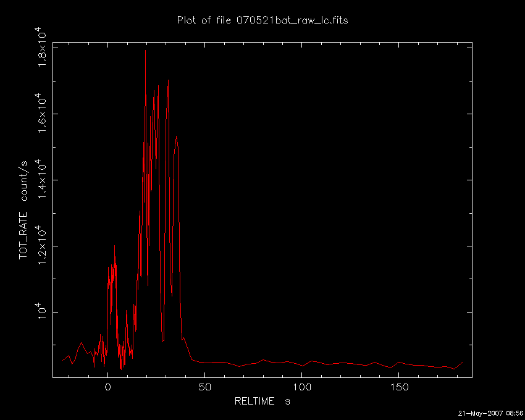Click the plot title 'Plot of file 070521bat_raw_lc.fits'

[x=262, y=20]
